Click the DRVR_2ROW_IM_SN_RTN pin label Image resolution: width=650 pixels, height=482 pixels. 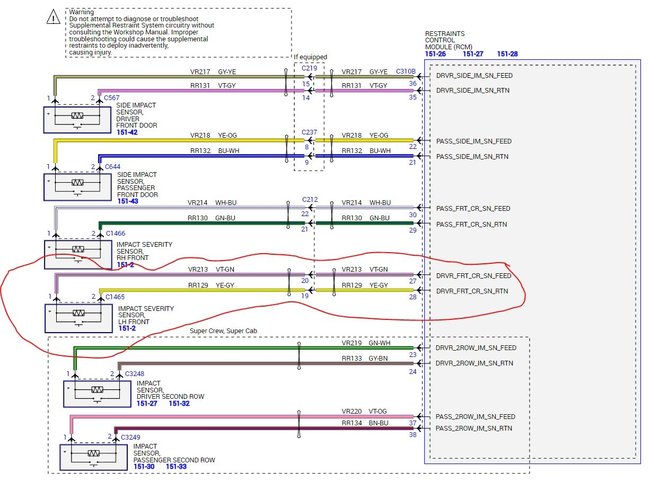474,363
